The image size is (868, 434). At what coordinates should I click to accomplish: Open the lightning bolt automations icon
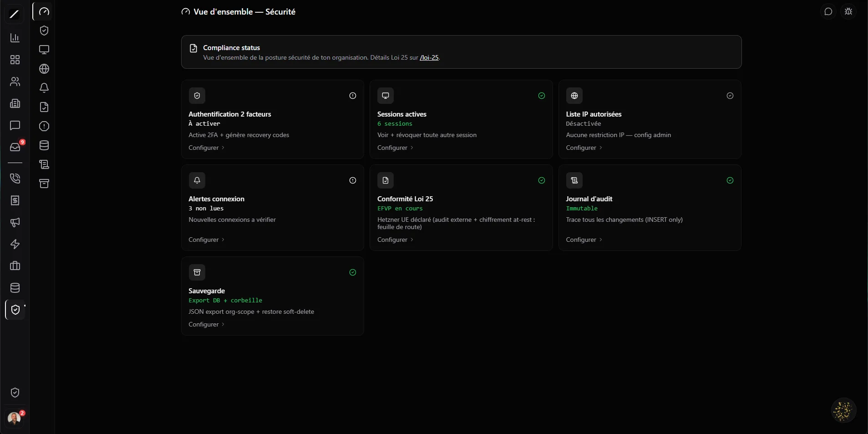(x=15, y=244)
